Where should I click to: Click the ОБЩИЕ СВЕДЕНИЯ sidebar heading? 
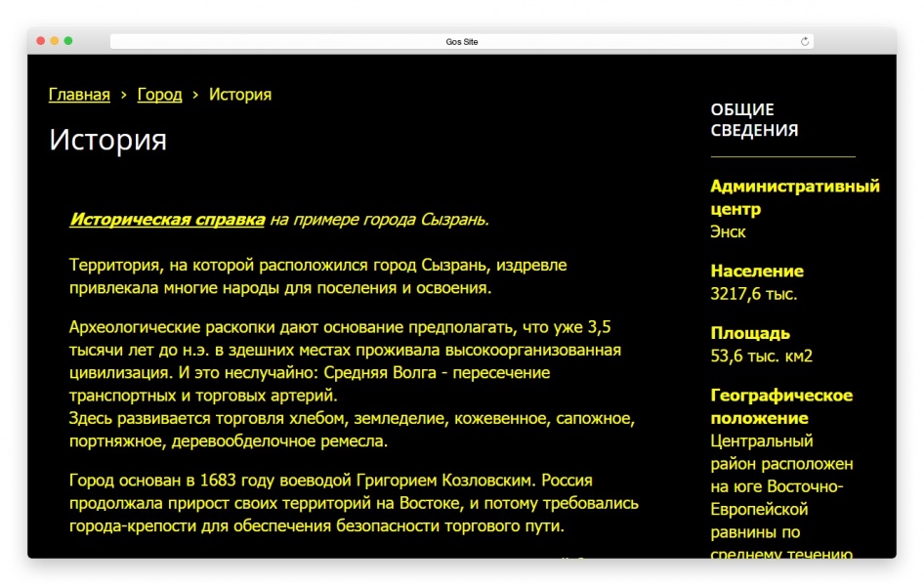pyautogui.click(x=754, y=120)
